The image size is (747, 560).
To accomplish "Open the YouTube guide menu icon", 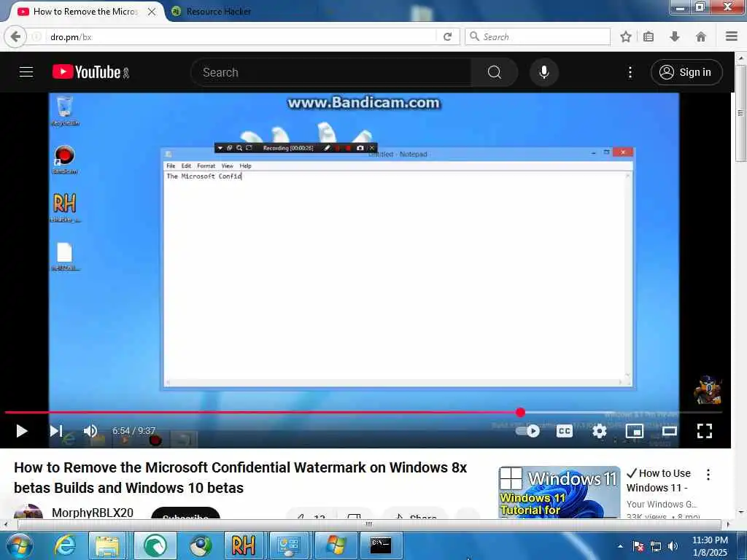I will (x=26, y=72).
